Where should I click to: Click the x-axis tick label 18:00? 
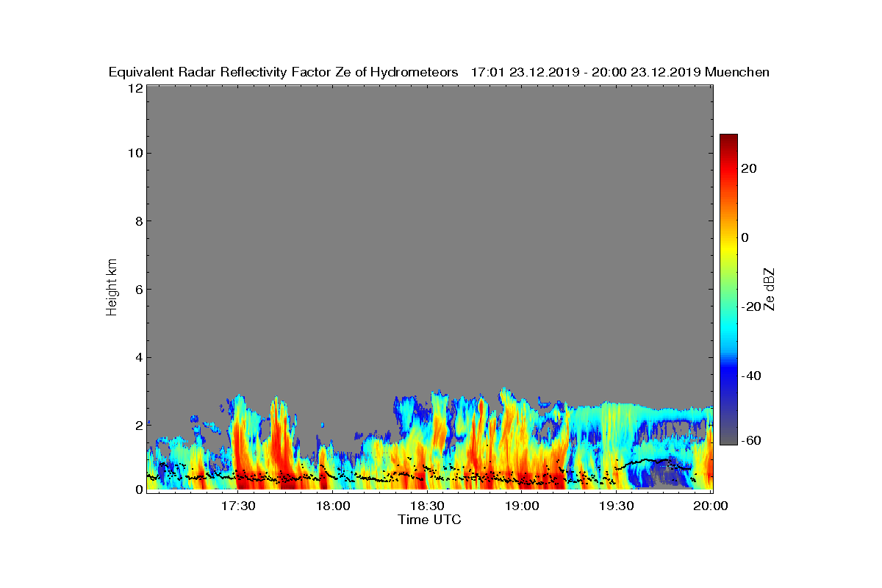point(333,506)
